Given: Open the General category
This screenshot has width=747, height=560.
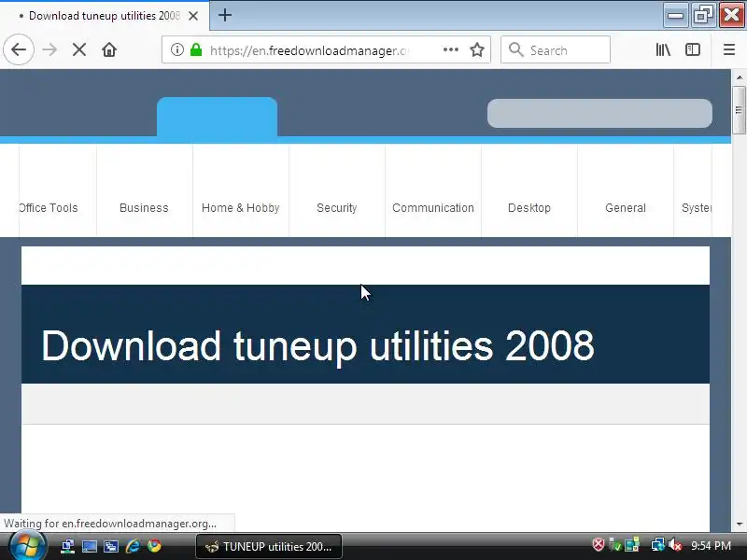Looking at the screenshot, I should tap(626, 207).
